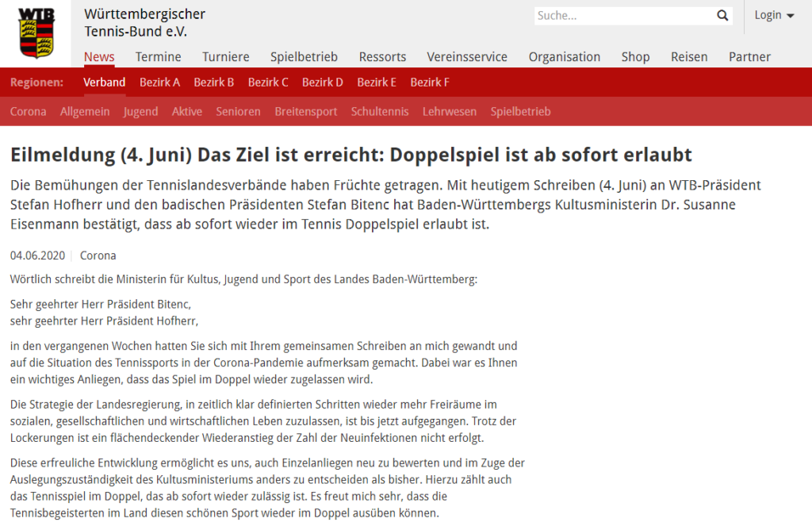Screen dimensions: 812x526
Task: Open the Login dropdown
Action: point(774,15)
